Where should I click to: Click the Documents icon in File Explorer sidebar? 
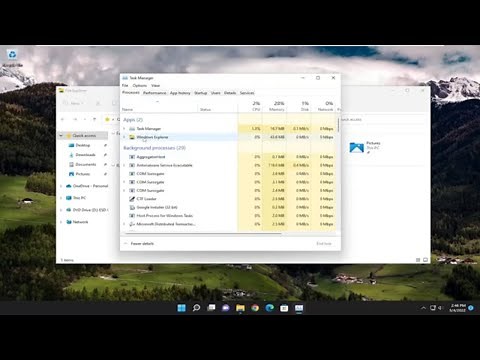click(71, 164)
